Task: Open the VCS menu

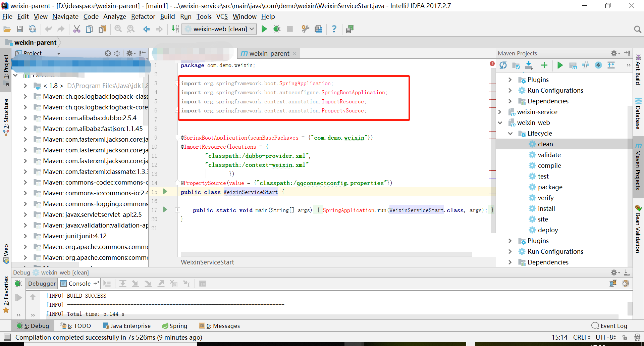Action: point(222,16)
